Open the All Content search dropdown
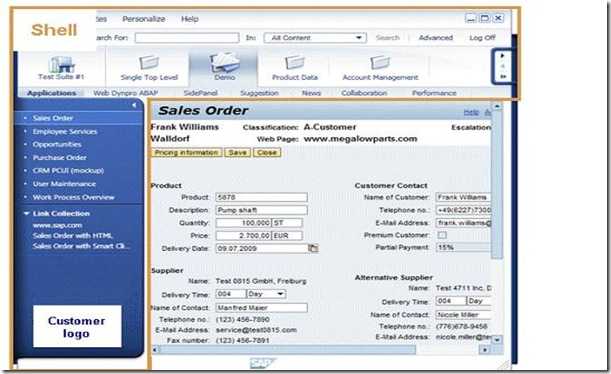 pyautogui.click(x=315, y=38)
